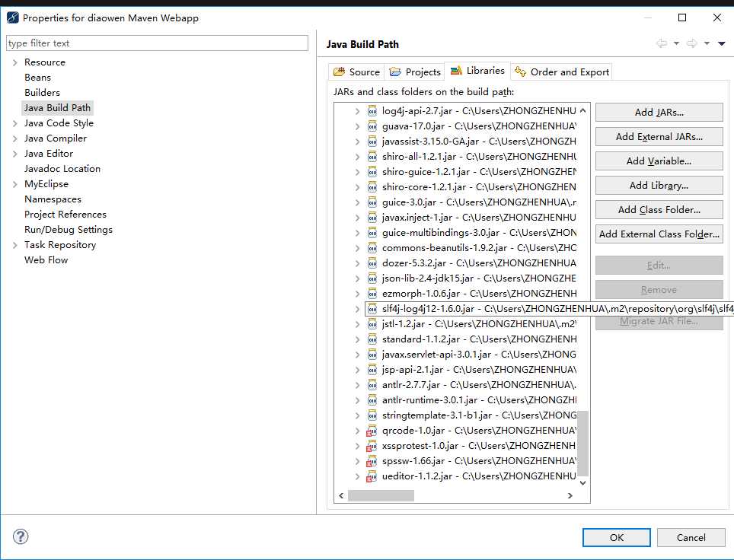
Task: Click the jar icon beside guice-3.0.jar
Action: point(372,202)
